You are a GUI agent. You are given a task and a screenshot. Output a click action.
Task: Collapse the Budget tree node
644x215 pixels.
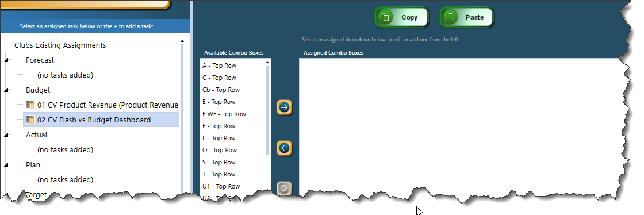[6, 90]
